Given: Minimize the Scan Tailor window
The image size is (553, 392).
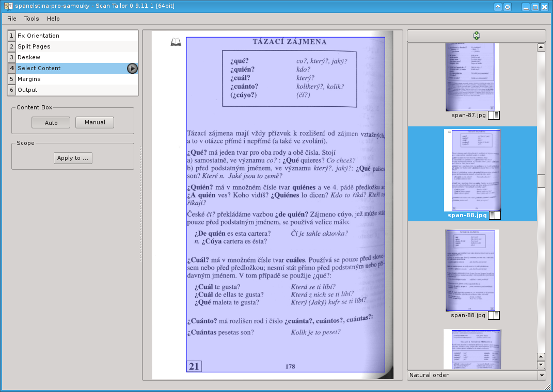Looking at the screenshot, I should [x=526, y=7].
